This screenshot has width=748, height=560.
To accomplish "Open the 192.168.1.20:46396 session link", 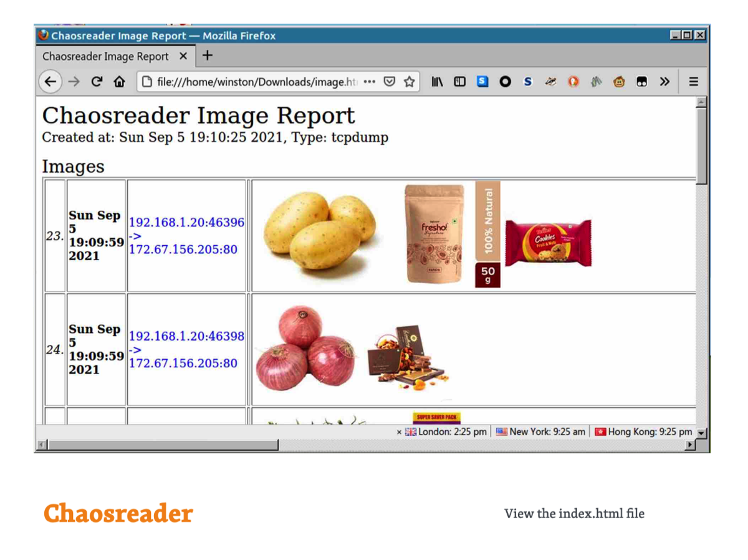I will [x=186, y=223].
